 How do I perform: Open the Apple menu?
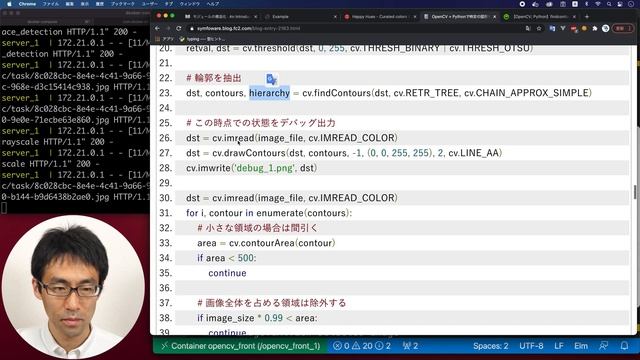9,4
